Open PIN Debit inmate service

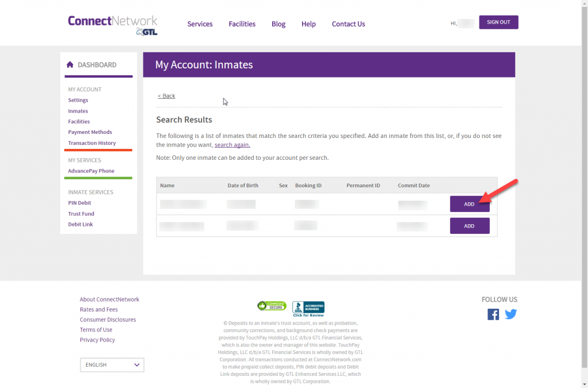click(79, 203)
